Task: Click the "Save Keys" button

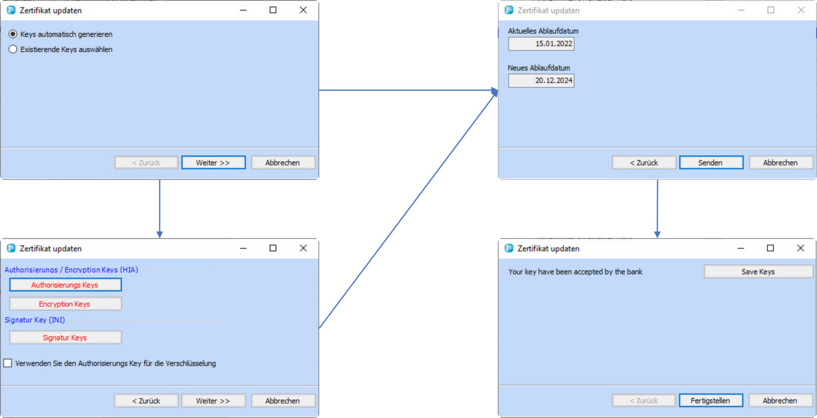Action: coord(757,272)
